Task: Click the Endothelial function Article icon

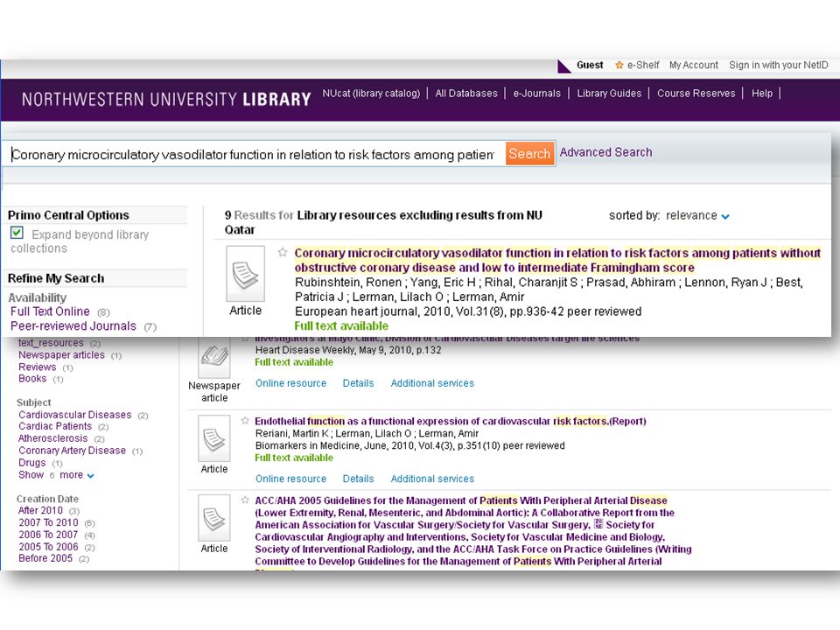Action: 214,438
